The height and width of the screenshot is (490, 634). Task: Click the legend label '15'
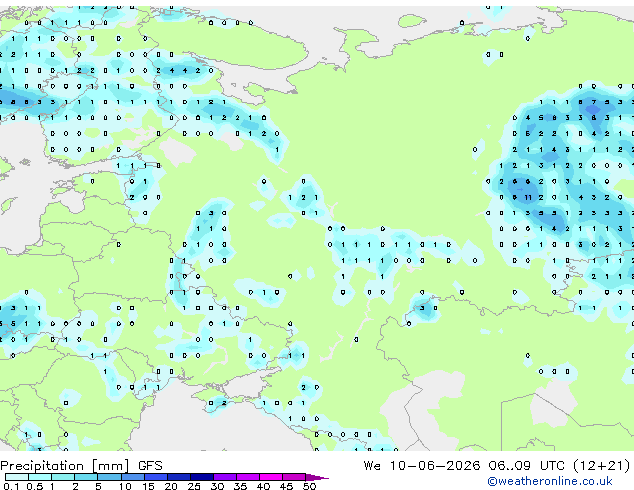[148, 486]
